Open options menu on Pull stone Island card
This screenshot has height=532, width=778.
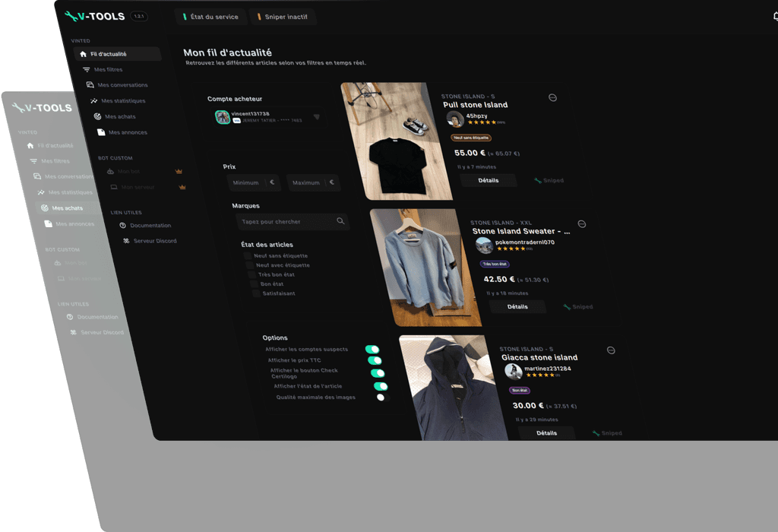552,98
